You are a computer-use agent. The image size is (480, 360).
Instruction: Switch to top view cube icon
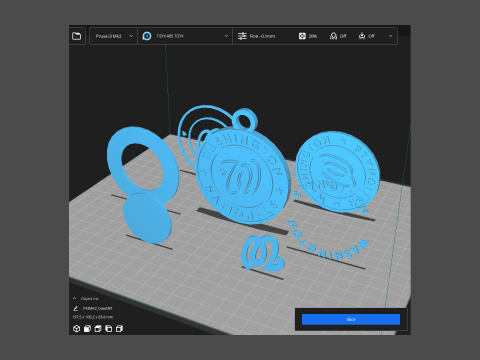pyautogui.click(x=98, y=329)
